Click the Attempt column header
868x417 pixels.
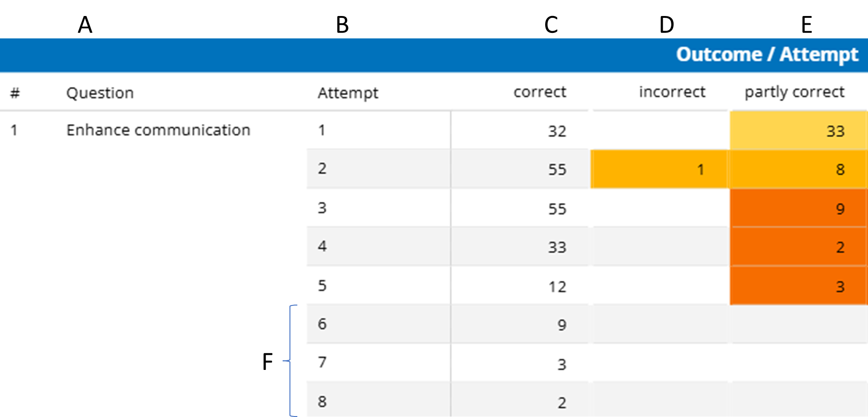348,93
